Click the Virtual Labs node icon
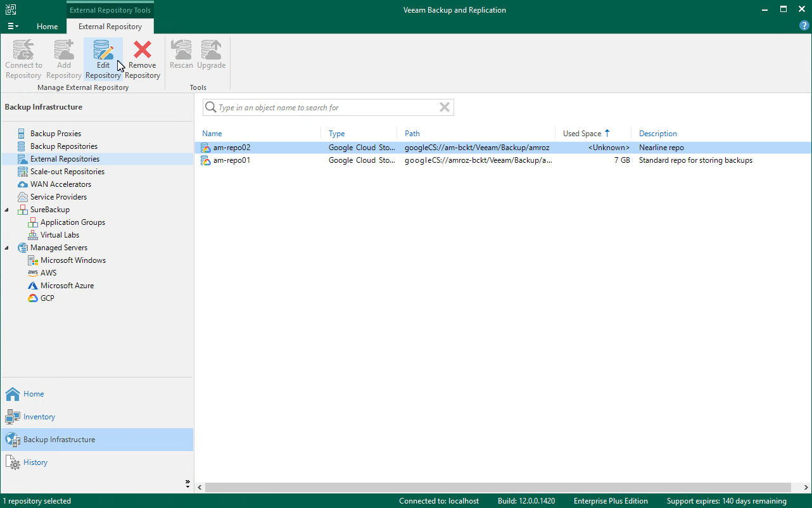 (x=33, y=235)
